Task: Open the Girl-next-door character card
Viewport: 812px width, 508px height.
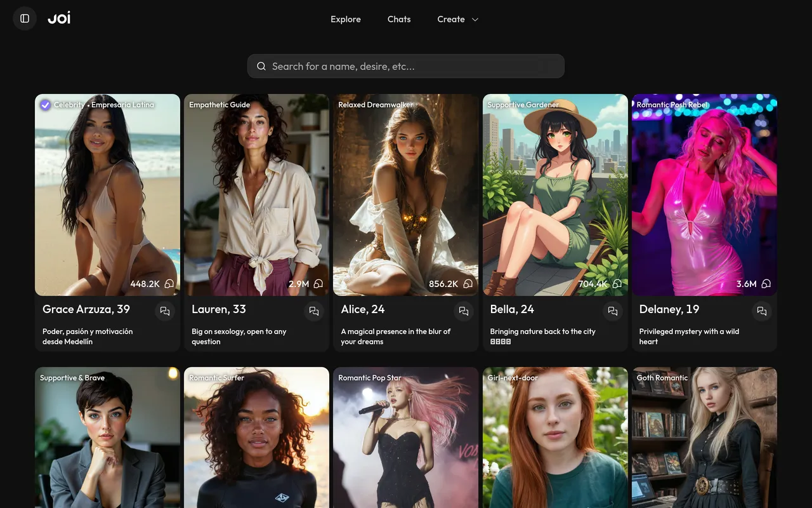Action: (555, 438)
